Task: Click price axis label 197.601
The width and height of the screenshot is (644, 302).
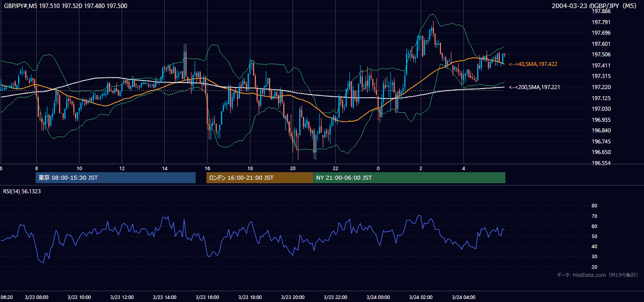Action: tap(601, 44)
